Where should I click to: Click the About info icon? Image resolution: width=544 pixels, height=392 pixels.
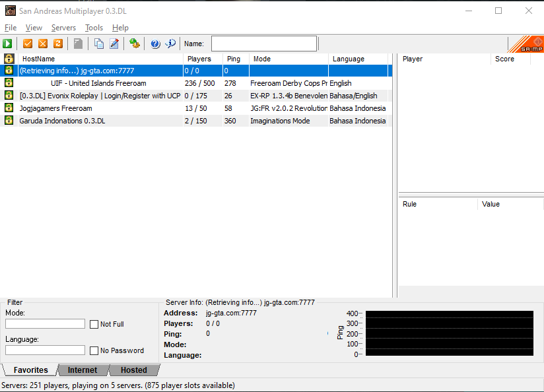click(170, 44)
